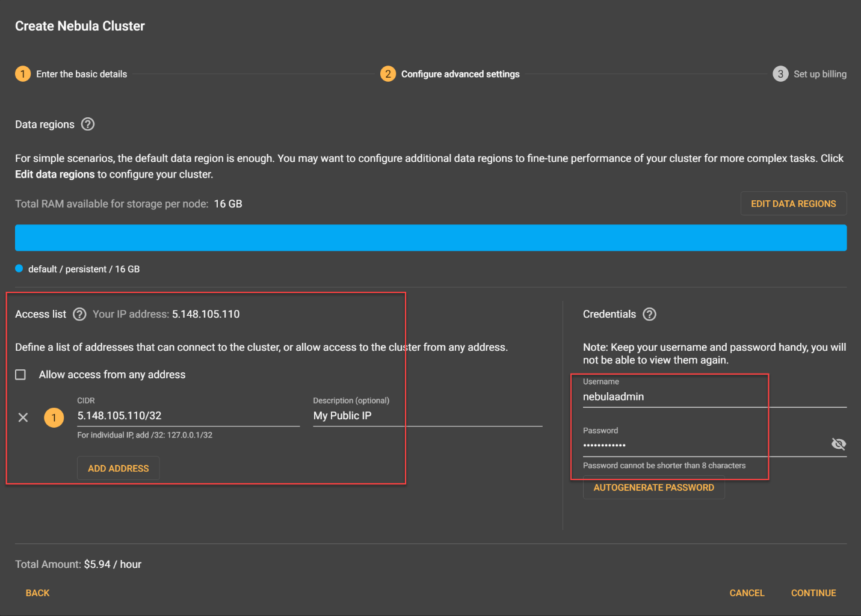Enable Allow access from any address

coord(20,375)
